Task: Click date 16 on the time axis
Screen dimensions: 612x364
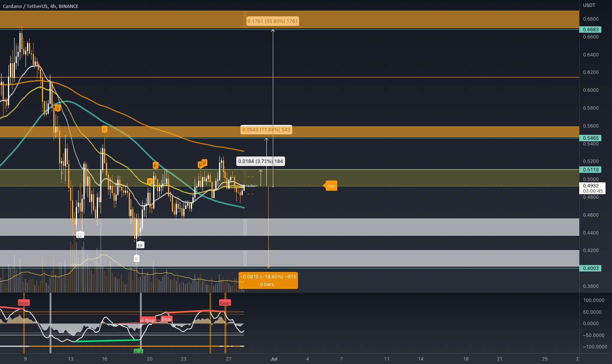Action: [104, 359]
